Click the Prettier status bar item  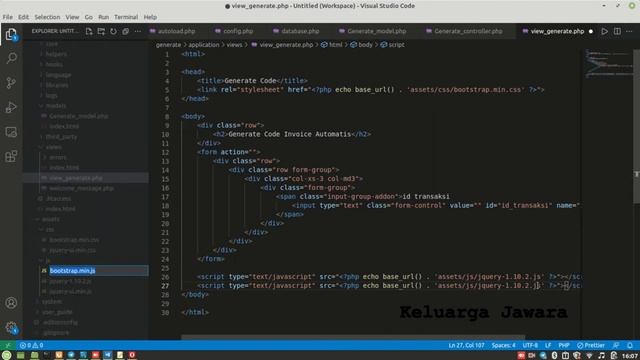tap(591, 345)
